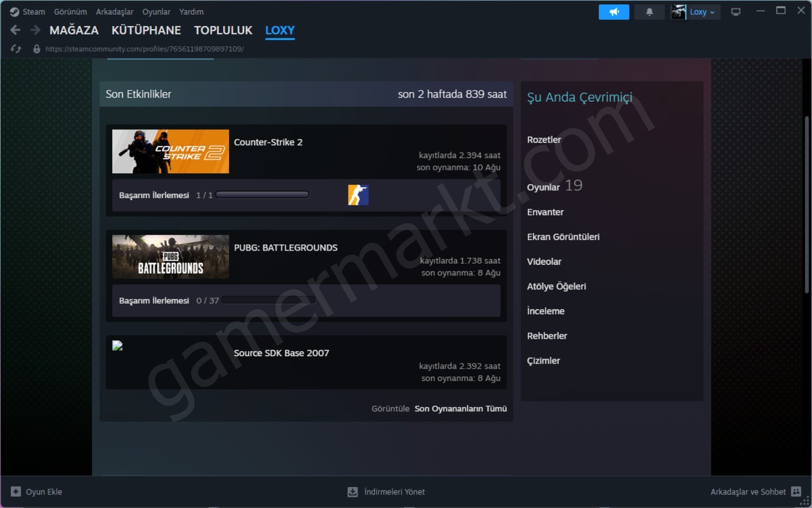Click 'son oynanma: 10 Ağu' text

(458, 168)
